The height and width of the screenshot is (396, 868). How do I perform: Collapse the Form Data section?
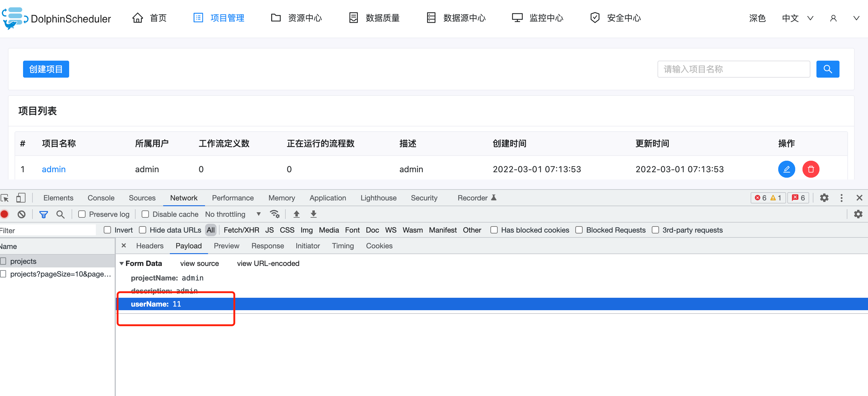[x=122, y=263]
